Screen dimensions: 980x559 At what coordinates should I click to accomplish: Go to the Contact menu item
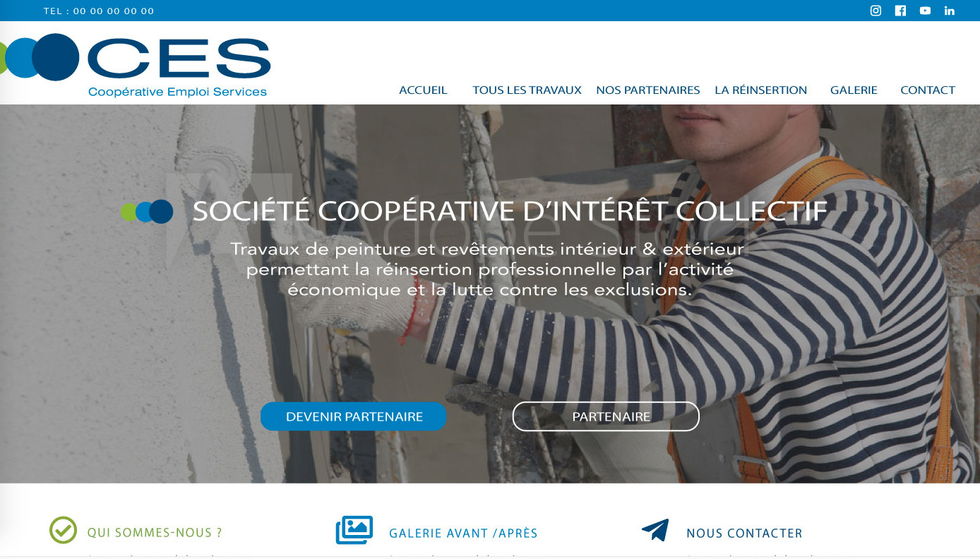coord(928,90)
